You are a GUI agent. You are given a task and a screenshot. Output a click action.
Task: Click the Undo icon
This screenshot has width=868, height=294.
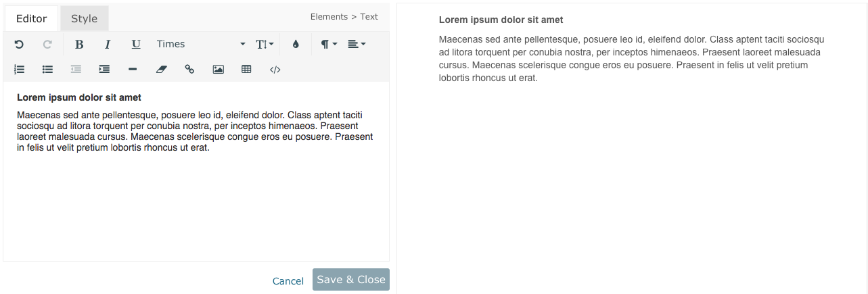[19, 45]
